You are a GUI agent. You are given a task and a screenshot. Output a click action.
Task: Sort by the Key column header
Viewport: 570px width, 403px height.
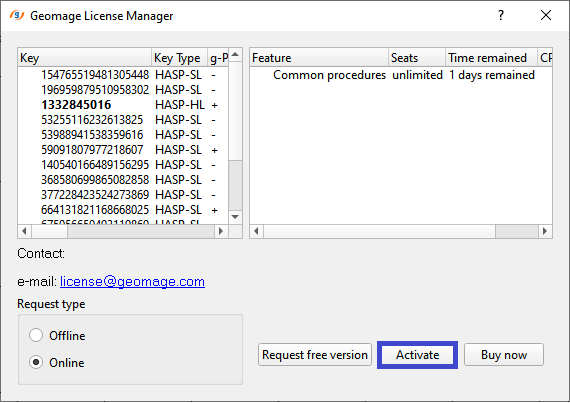click(x=84, y=58)
